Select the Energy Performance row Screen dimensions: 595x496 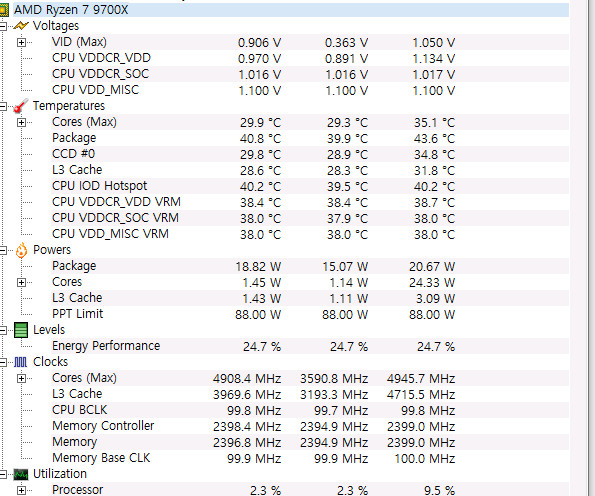pyautogui.click(x=310, y=346)
